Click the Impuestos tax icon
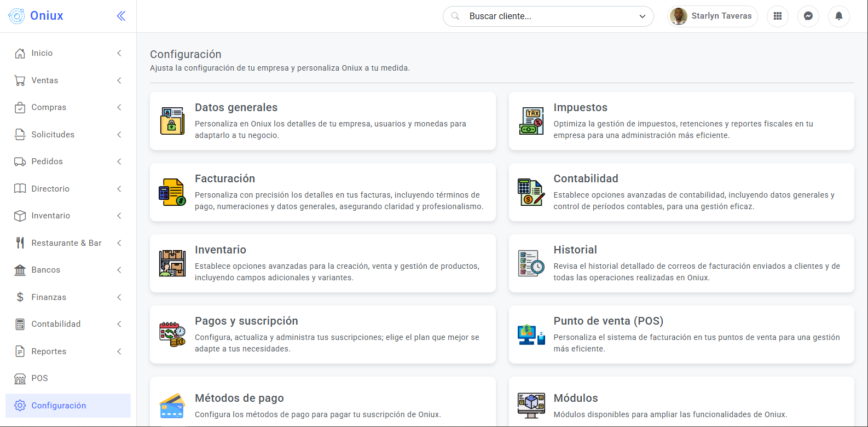The height and width of the screenshot is (427, 868). 531,121
